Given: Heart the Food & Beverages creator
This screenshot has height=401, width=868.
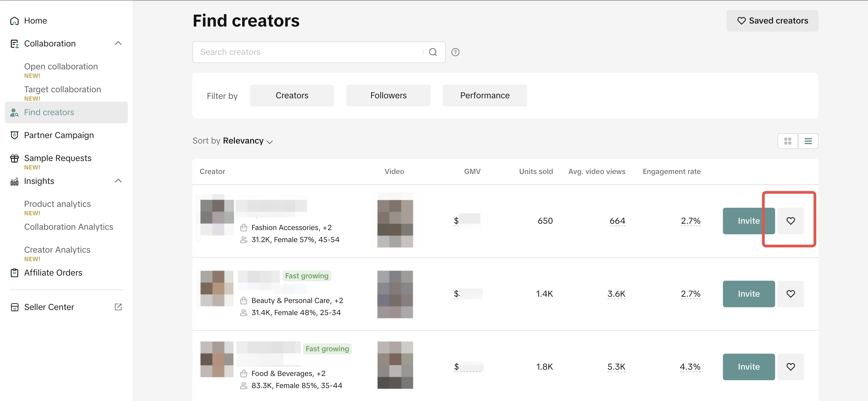Looking at the screenshot, I should (790, 367).
